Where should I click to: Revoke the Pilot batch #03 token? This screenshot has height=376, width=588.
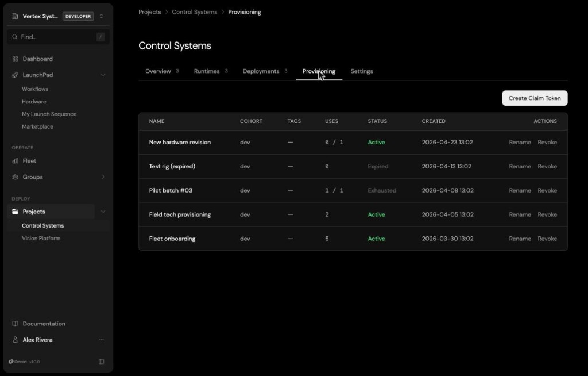pyautogui.click(x=547, y=190)
